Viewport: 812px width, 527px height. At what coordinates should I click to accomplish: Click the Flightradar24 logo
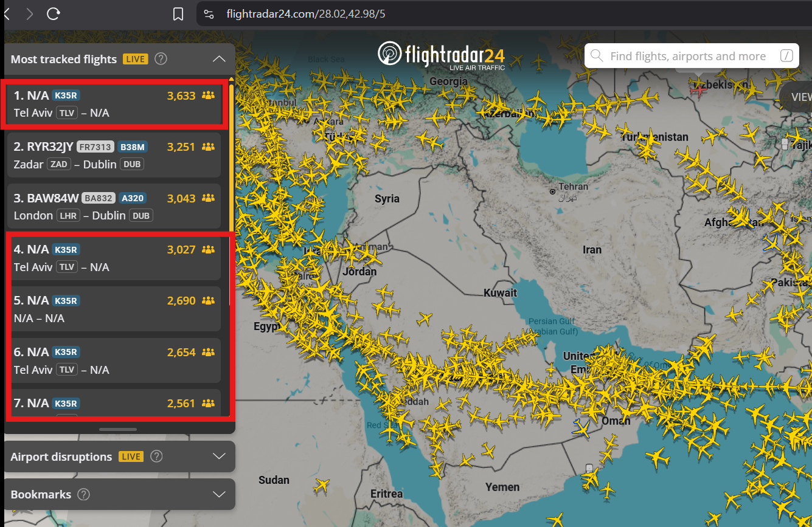pos(441,55)
